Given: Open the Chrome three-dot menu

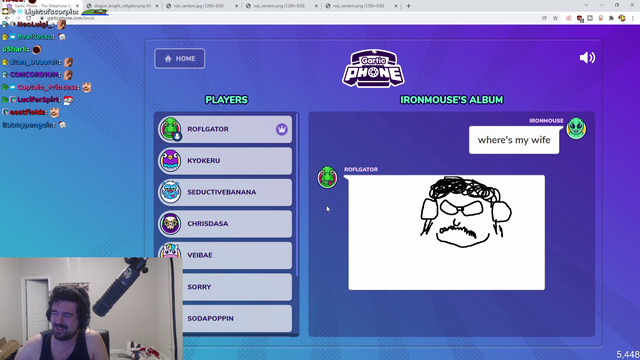Looking at the screenshot, I should click(633, 18).
